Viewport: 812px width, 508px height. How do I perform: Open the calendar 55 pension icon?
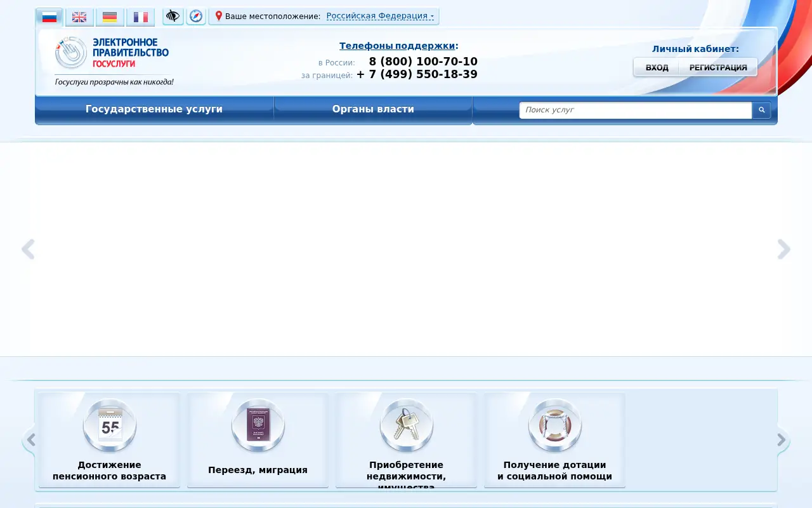(110, 425)
